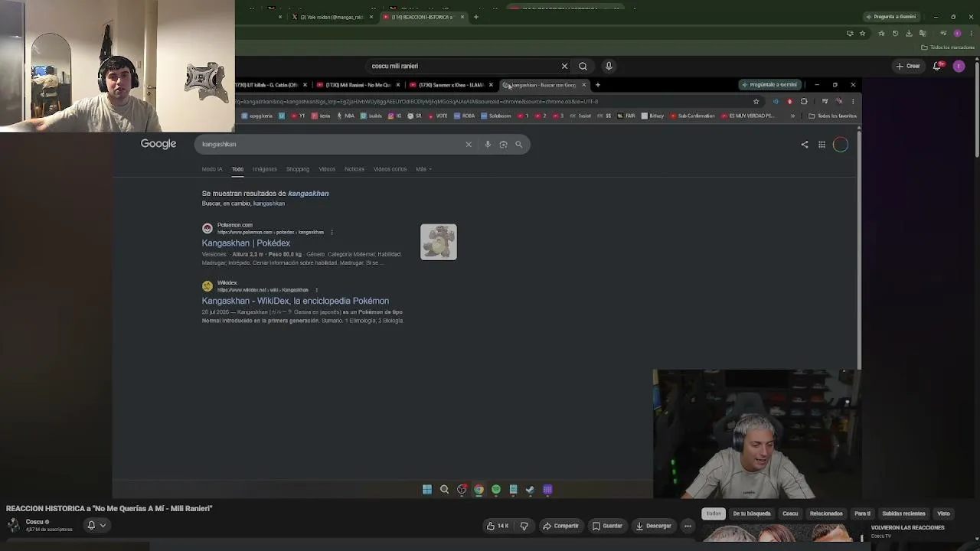This screenshot has height=551, width=980.
Task: Click Pregunta a Gemini in the browser title bar
Action: (890, 17)
